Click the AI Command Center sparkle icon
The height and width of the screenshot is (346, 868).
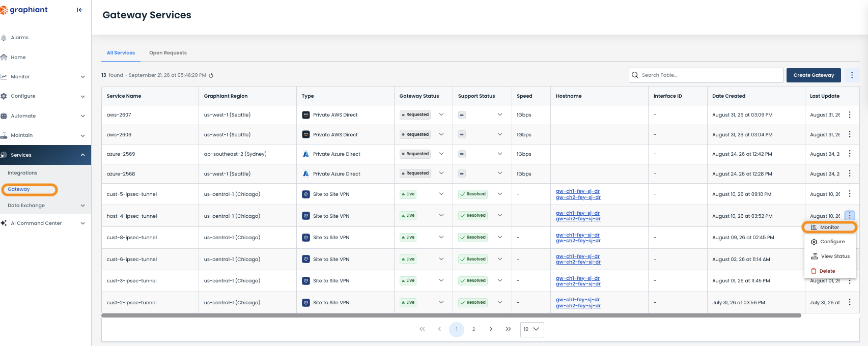(4, 223)
